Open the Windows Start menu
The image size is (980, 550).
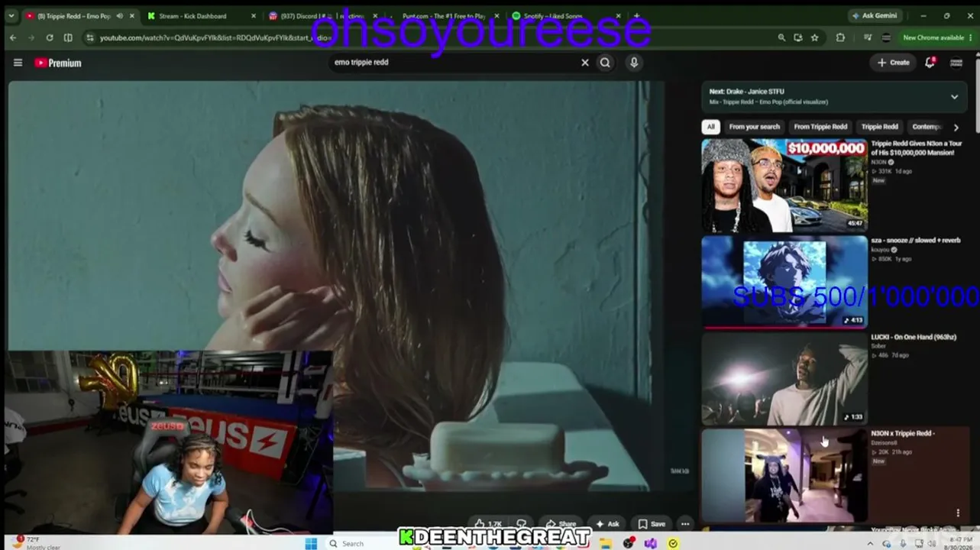[x=311, y=543]
